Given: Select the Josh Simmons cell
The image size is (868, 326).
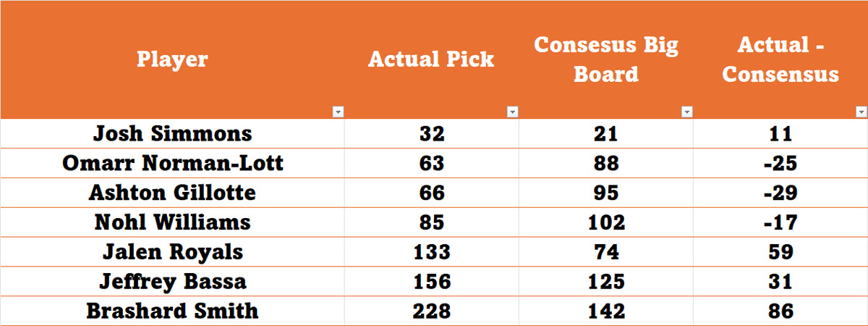Looking at the screenshot, I should 172,133.
